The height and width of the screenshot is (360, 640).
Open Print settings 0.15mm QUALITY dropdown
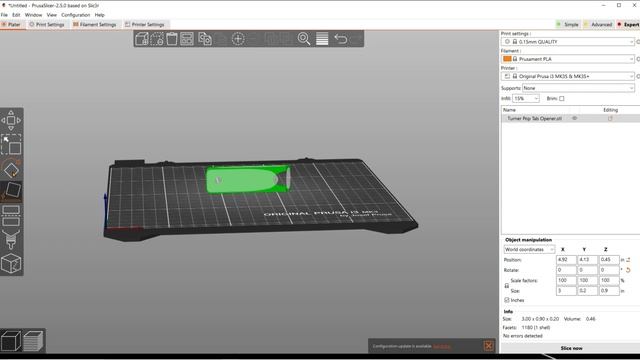click(568, 42)
